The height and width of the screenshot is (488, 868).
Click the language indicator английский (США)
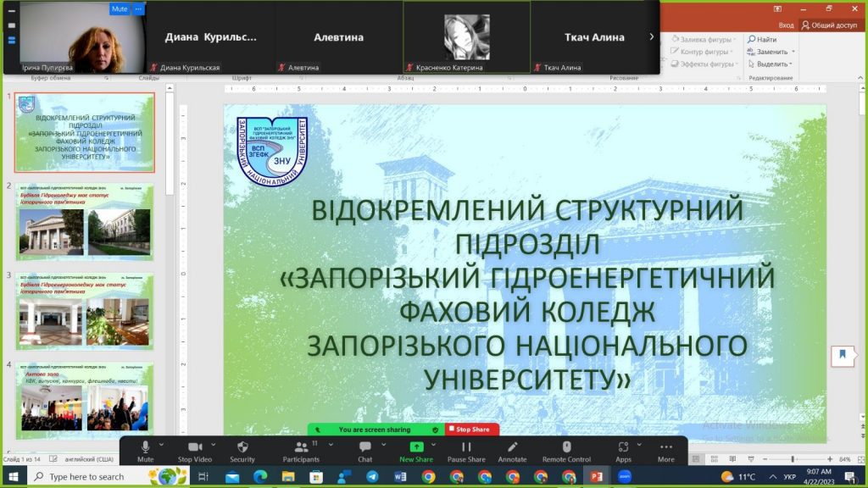(x=89, y=459)
